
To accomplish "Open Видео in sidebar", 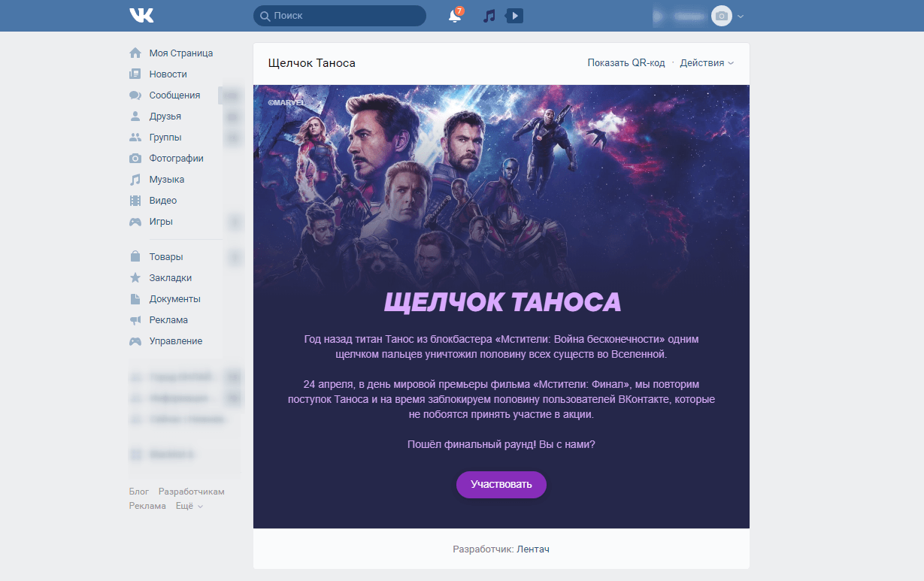I will point(163,201).
